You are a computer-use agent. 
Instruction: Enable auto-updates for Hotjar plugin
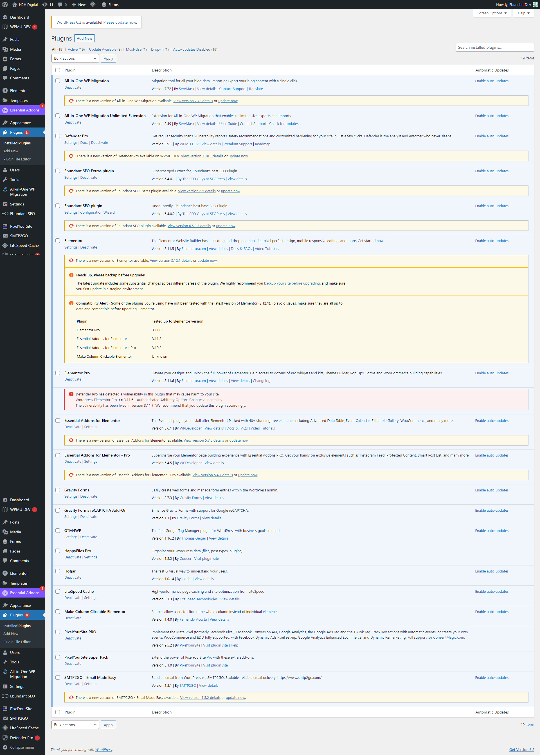coord(491,571)
